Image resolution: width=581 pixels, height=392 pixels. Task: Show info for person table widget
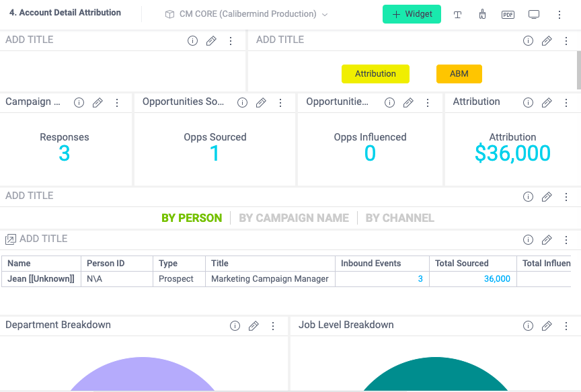point(528,240)
